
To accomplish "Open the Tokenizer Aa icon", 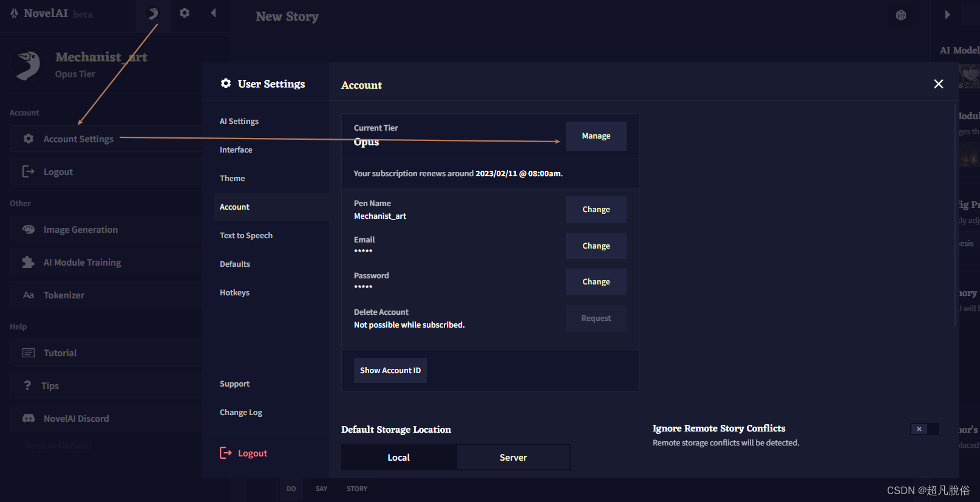I will (x=29, y=295).
